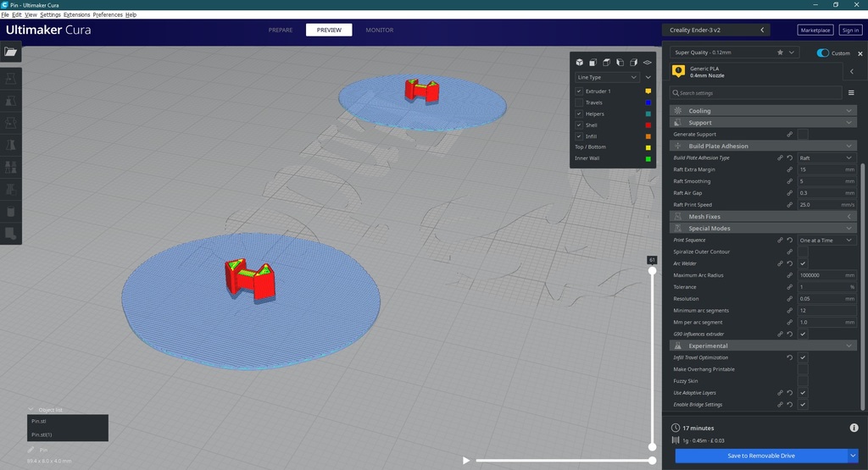Click the Open File folder icon
The image size is (868, 470).
point(10,52)
